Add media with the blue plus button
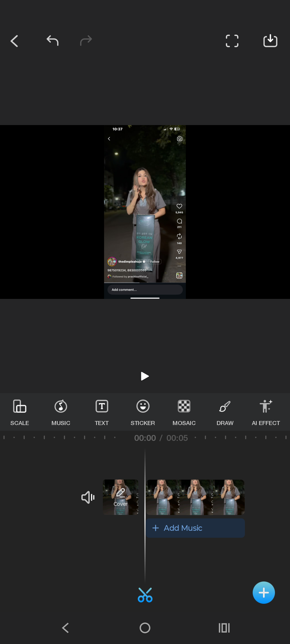Screen dimensions: 290x644 (264, 593)
